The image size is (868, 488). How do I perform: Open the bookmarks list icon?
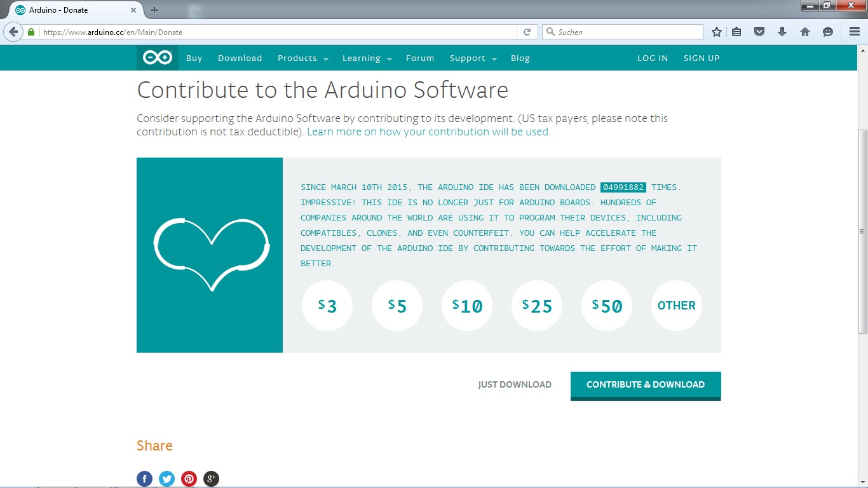pos(736,32)
